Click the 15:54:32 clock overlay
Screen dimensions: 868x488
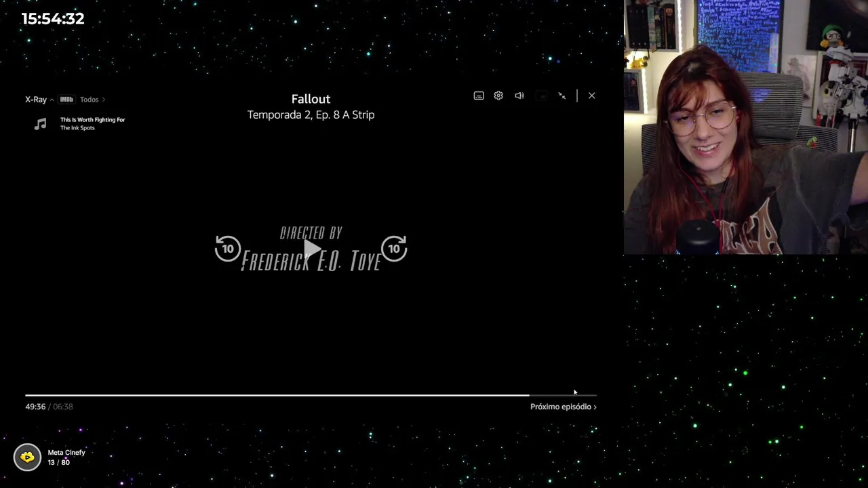pyautogui.click(x=53, y=18)
